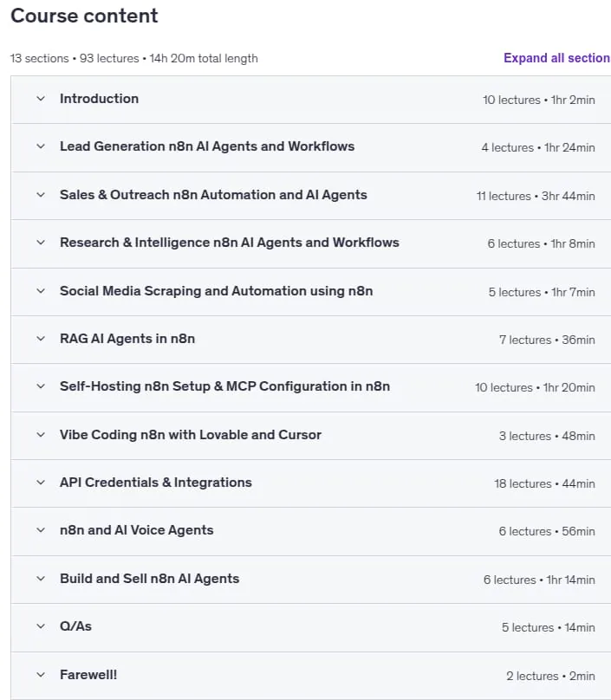
Task: Expand Research & Intelligence section chevron
Action: pos(41,243)
